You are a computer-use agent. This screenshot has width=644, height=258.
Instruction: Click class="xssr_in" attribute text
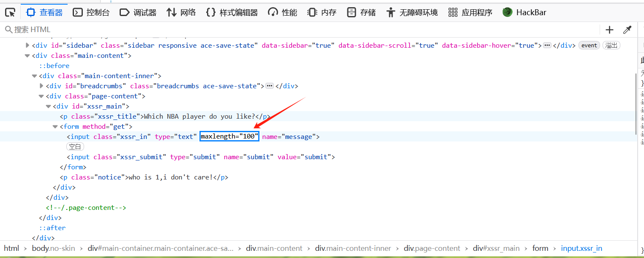coord(122,136)
